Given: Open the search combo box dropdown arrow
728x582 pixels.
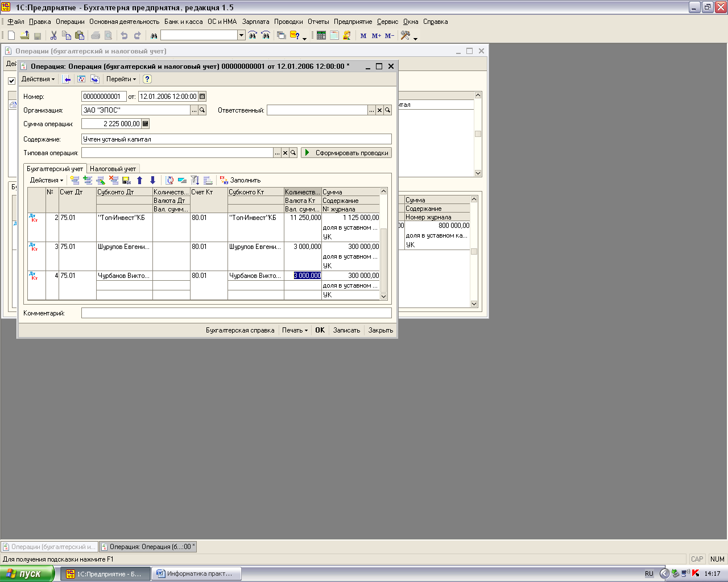Looking at the screenshot, I should tap(241, 35).
